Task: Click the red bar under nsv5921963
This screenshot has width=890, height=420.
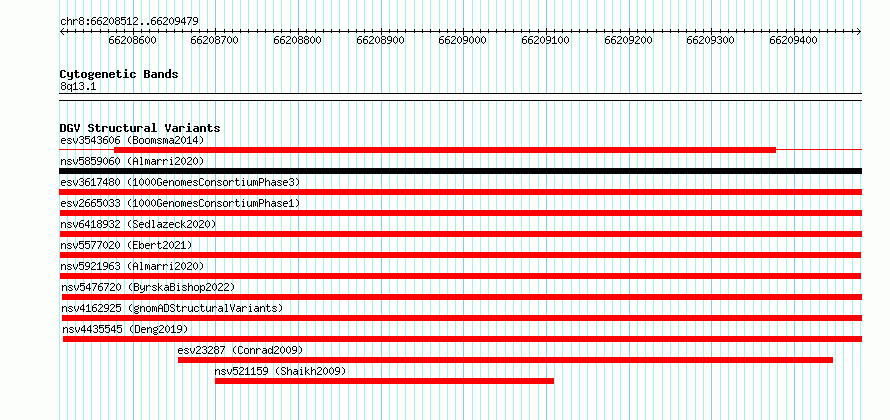Action: click(x=460, y=276)
